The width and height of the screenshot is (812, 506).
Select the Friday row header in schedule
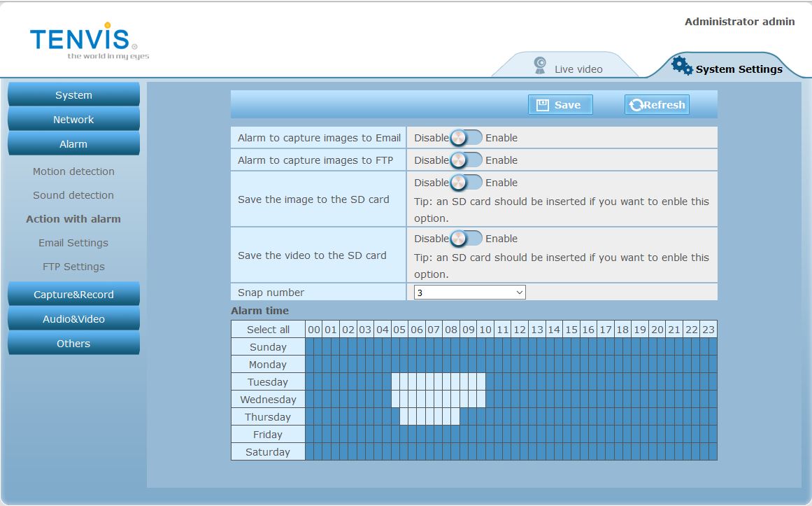tap(268, 435)
